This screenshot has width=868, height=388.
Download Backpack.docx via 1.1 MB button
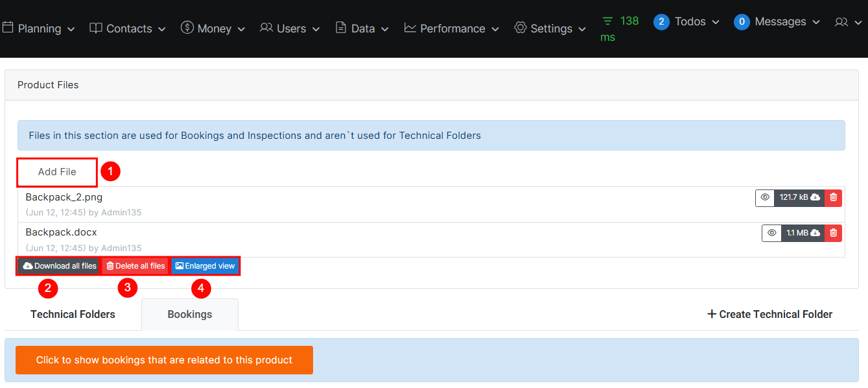tap(803, 233)
